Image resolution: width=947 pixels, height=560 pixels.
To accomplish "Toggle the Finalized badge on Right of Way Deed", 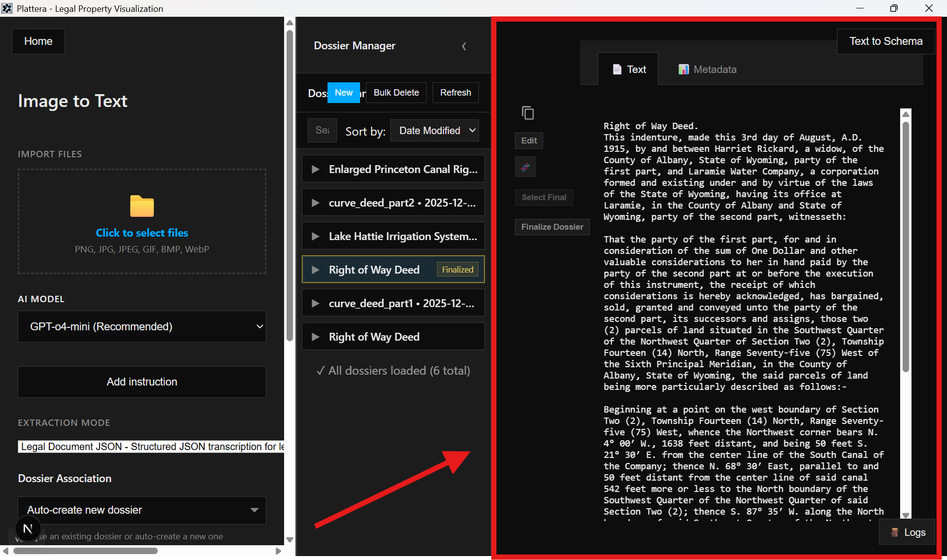I will pyautogui.click(x=457, y=269).
